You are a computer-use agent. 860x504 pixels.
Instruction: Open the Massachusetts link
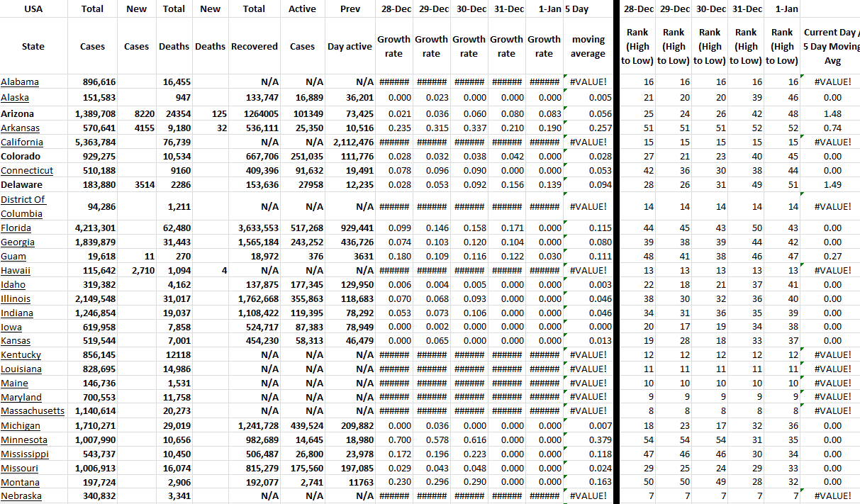(33, 411)
